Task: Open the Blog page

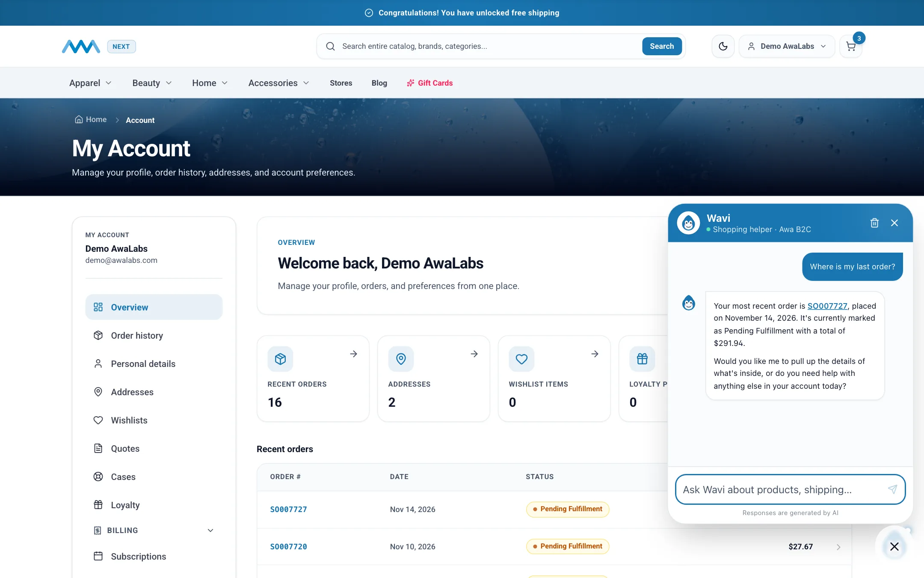Action: coord(379,83)
